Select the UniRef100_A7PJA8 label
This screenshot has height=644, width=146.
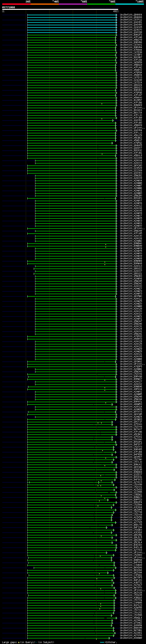pyautogui.click(x=131, y=37)
